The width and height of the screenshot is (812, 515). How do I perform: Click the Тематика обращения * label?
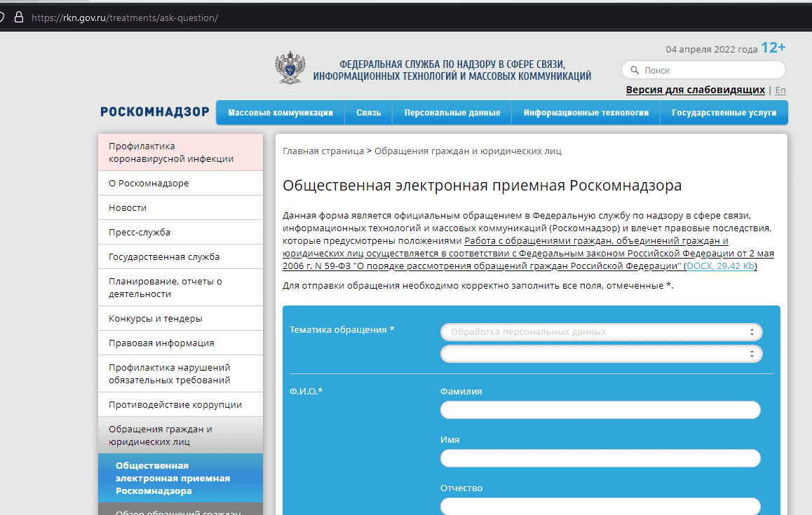(341, 330)
